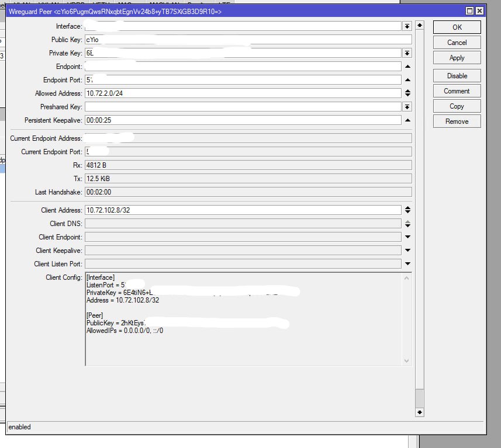
Task: Click the Private Key input field
Action: pyautogui.click(x=243, y=53)
